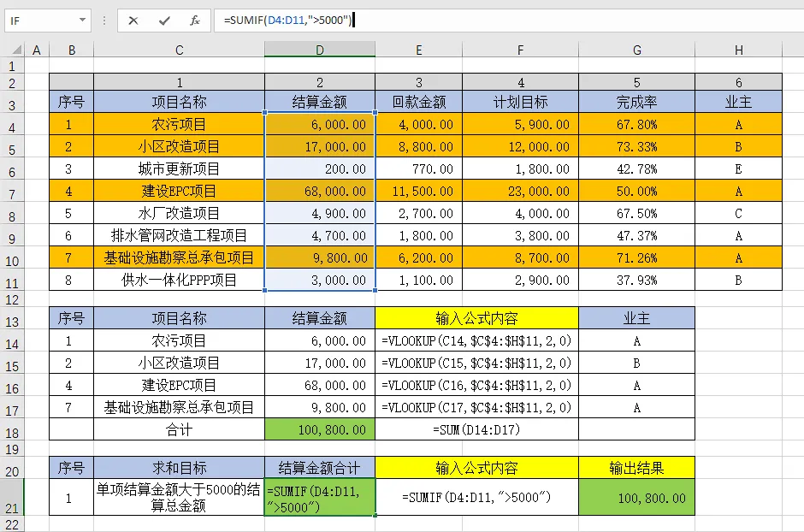Click the owner cell showing E

point(738,168)
